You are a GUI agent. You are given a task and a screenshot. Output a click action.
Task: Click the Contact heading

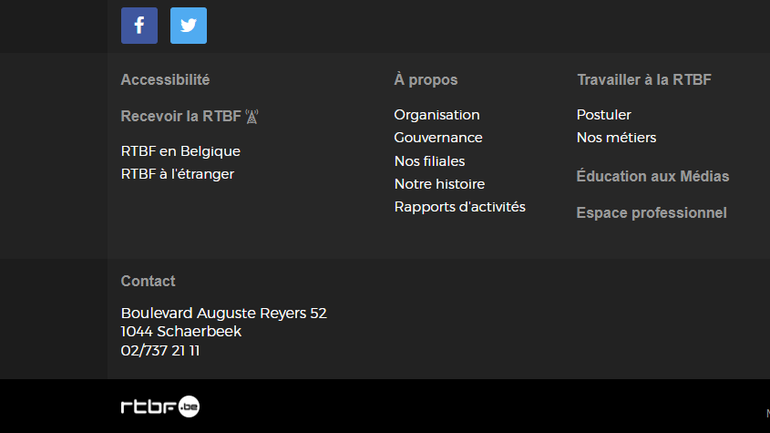coord(148,281)
